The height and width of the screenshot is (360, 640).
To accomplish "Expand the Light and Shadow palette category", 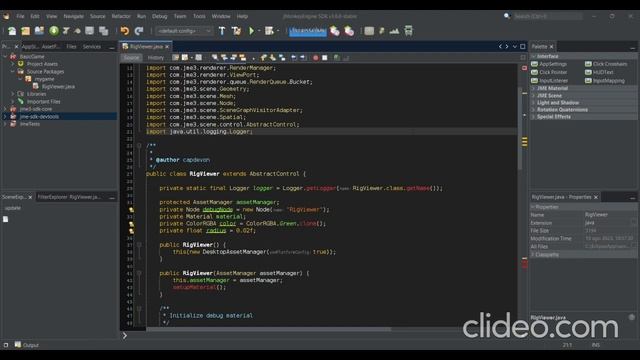I will click(533, 102).
